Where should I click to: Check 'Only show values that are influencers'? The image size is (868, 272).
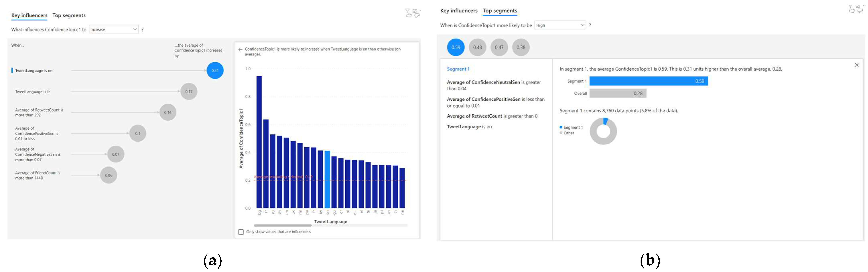pos(241,232)
